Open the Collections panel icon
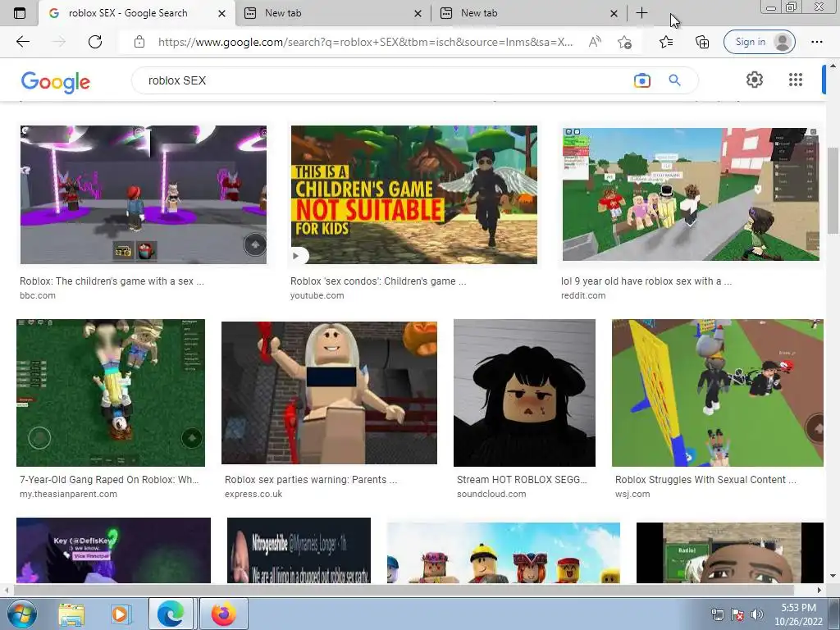 pyautogui.click(x=702, y=42)
